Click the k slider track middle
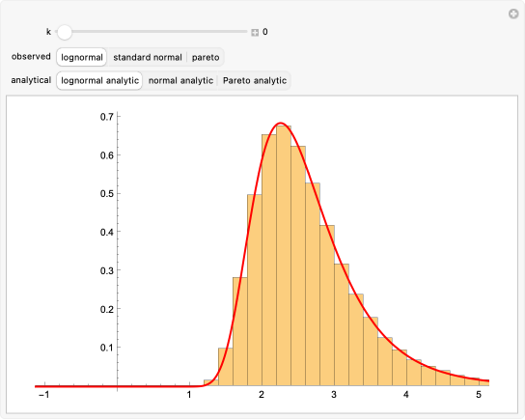Viewport: 525px width, 420px height. (152, 32)
